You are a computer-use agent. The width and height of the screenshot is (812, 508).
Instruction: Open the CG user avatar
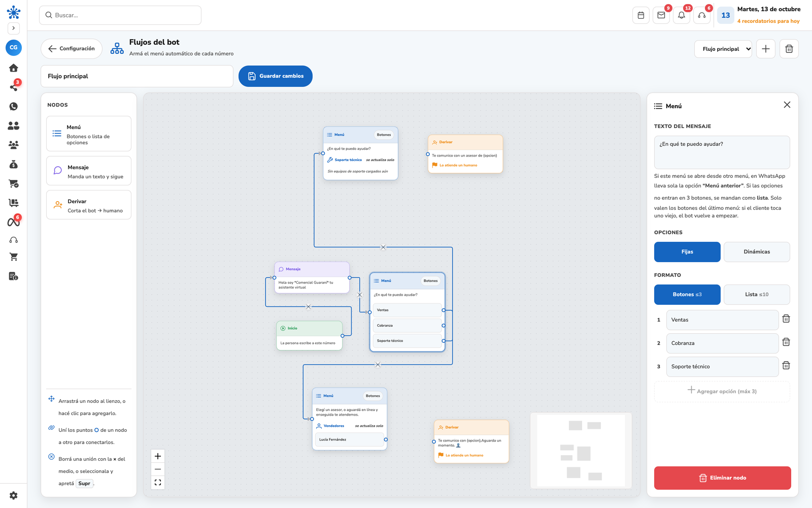(14, 47)
